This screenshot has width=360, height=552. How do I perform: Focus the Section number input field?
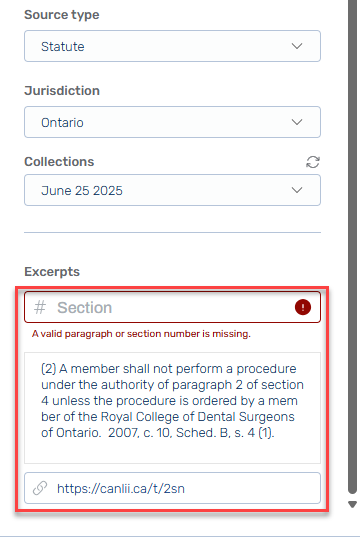pyautogui.click(x=172, y=307)
